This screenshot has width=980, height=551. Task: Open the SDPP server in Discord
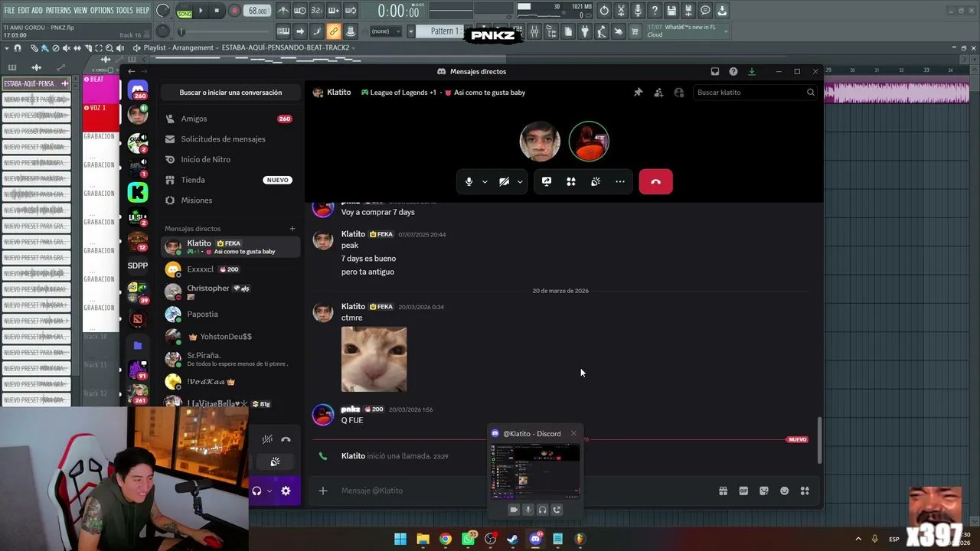138,266
